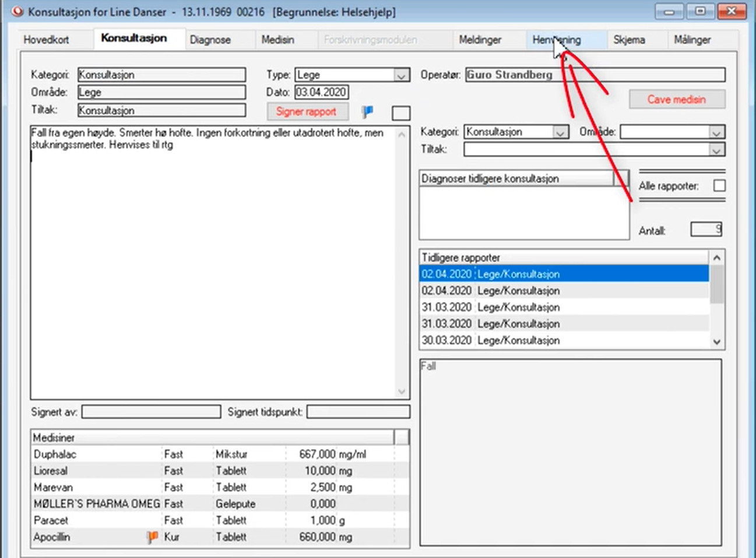The height and width of the screenshot is (558, 756).
Task: Select the MØLLER'S PHARMA OMEG medicine row
Action: (220, 504)
